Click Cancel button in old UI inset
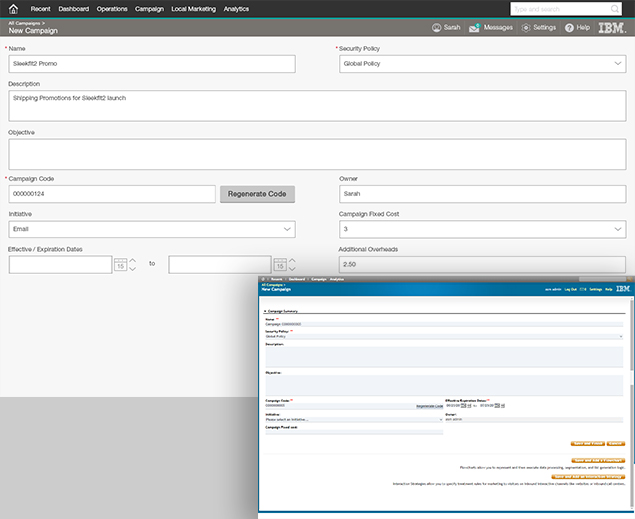This screenshot has height=519, width=635. click(x=616, y=444)
